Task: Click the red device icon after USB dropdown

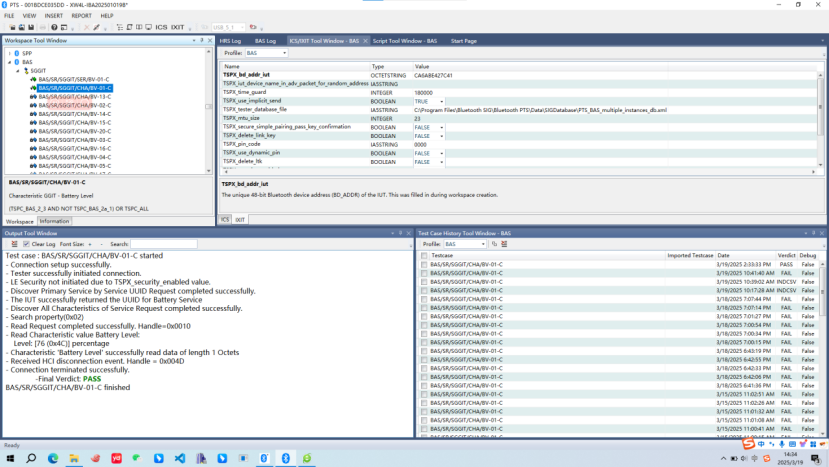Action: [x=253, y=28]
